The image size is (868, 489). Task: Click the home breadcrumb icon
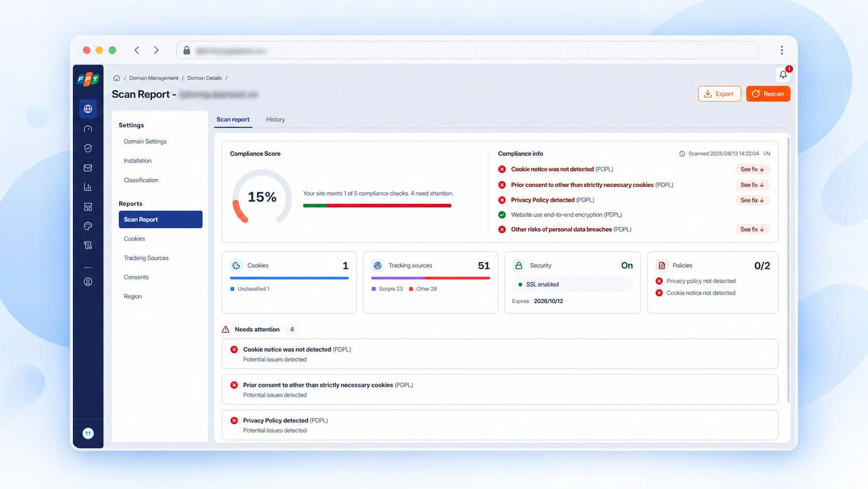coord(116,78)
